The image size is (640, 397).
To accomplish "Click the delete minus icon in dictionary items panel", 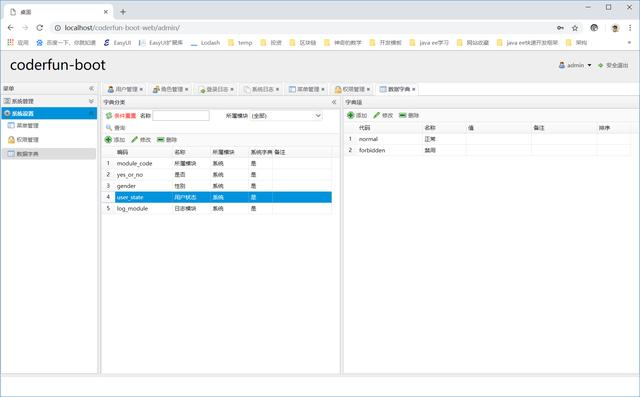I will (x=403, y=115).
